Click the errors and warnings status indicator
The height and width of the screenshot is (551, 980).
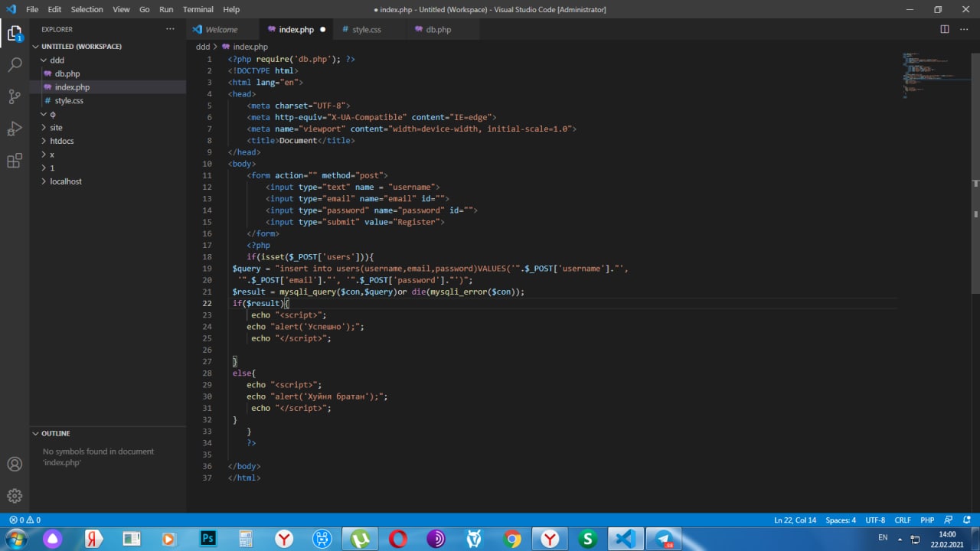coord(24,520)
